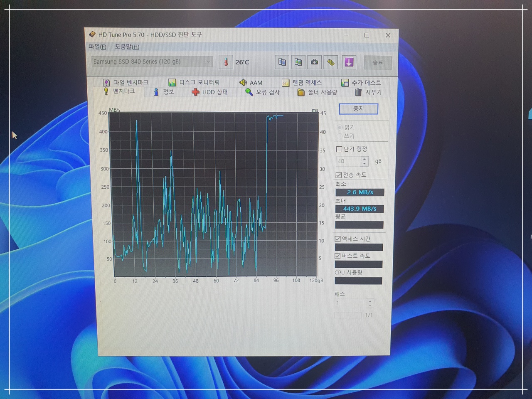
Task: Maximize the HD Tune Pro window
Action: click(x=367, y=35)
